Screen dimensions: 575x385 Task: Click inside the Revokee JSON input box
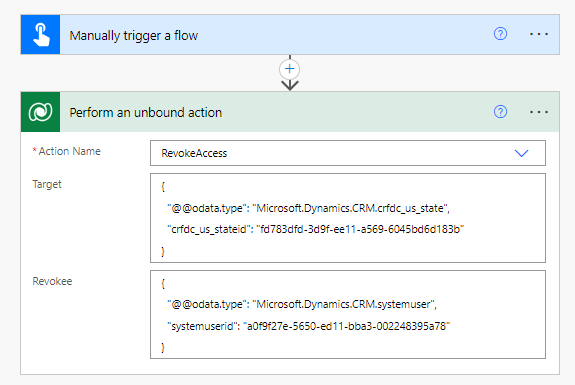point(348,315)
